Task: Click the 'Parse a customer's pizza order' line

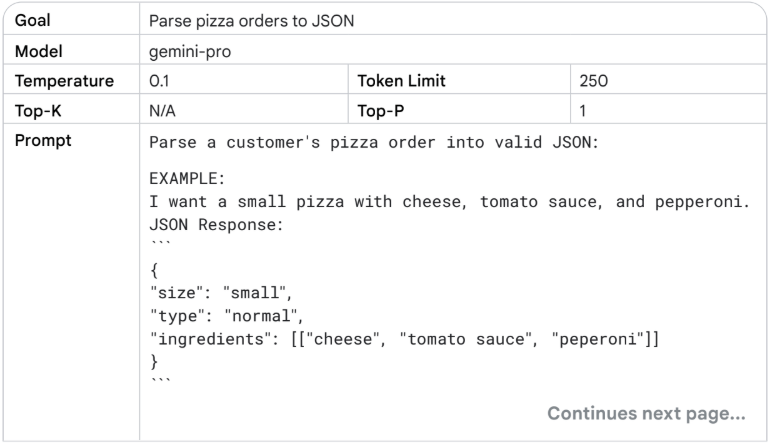Action: coord(372,142)
